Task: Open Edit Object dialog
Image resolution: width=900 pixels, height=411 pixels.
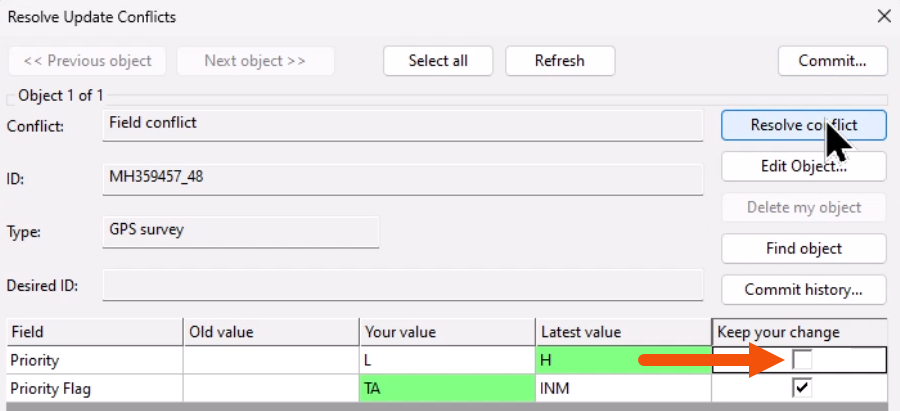Action: tap(804, 166)
